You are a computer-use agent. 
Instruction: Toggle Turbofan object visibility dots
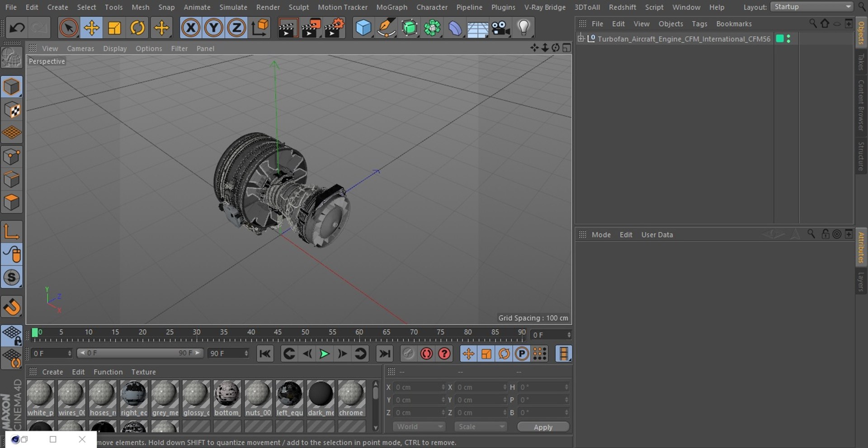click(x=788, y=39)
